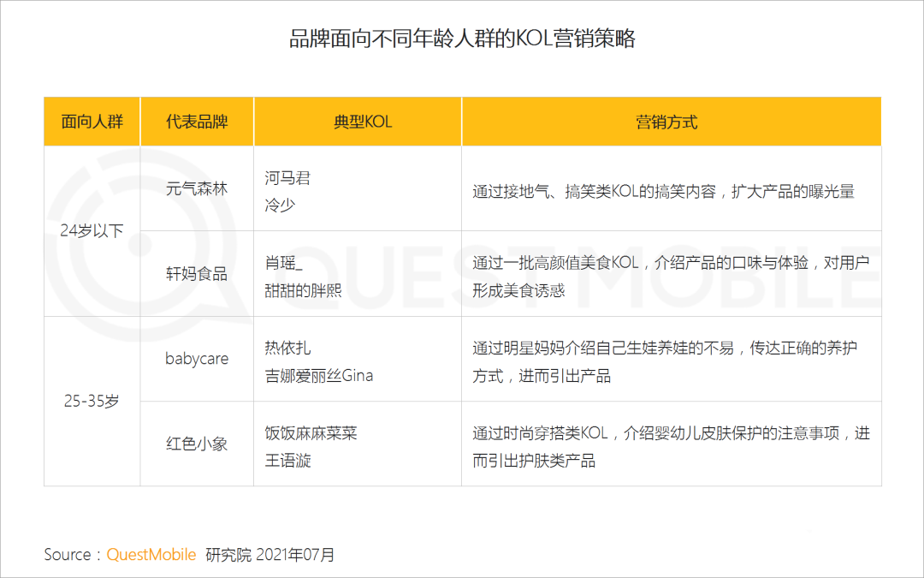Select the 营销方式 column header

[672, 122]
